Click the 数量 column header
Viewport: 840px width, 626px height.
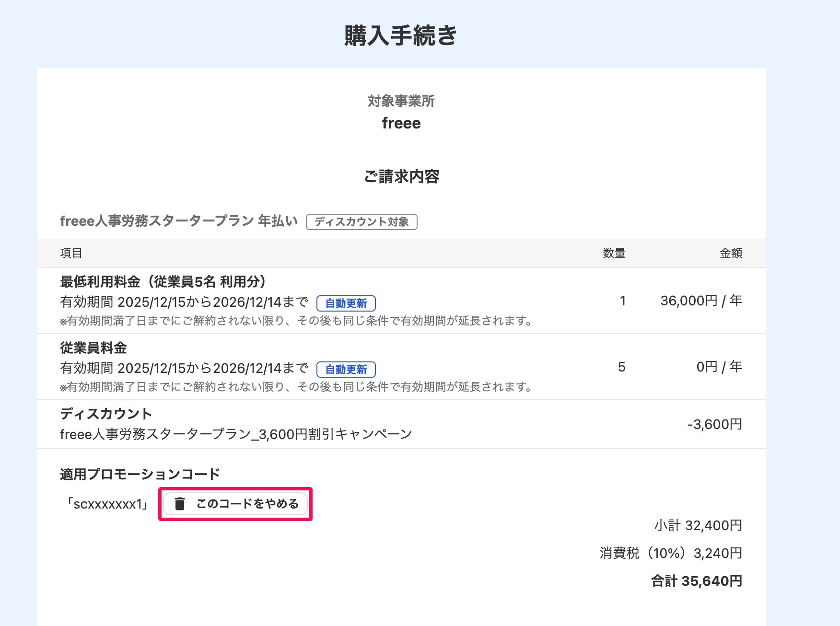(x=614, y=253)
